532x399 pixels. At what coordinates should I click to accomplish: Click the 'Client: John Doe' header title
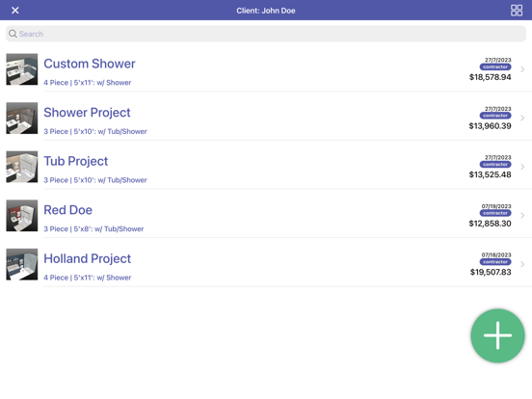[266, 11]
